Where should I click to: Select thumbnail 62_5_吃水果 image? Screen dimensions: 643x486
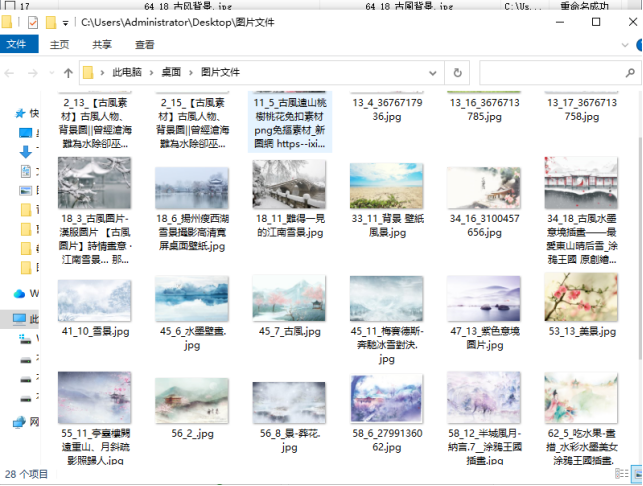coord(581,398)
